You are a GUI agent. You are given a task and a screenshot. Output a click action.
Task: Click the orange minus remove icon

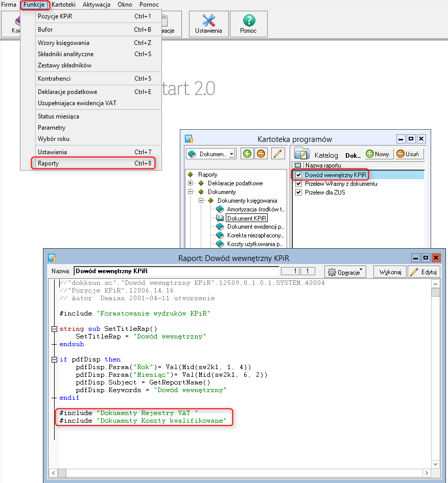(261, 154)
